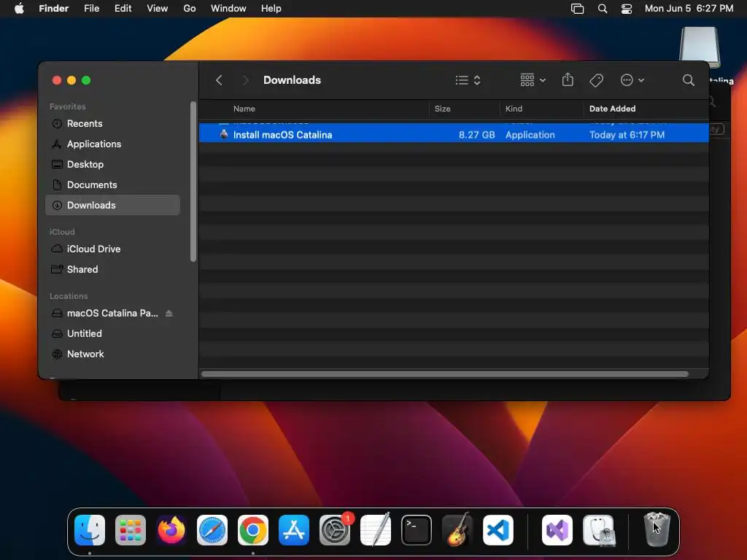This screenshot has width=747, height=560.
Task: Open Launchpad in the Dock
Action: tap(131, 530)
